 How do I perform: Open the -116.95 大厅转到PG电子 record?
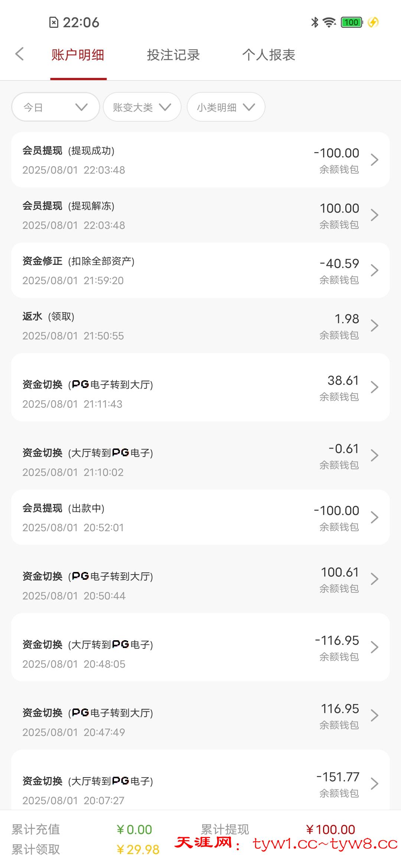[x=200, y=647]
